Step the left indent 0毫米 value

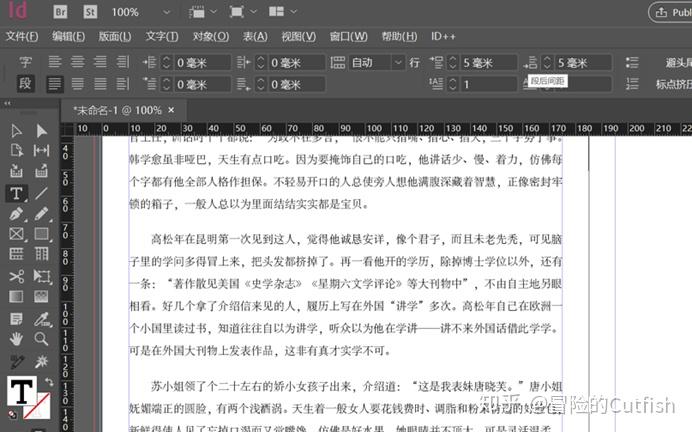coord(166,62)
